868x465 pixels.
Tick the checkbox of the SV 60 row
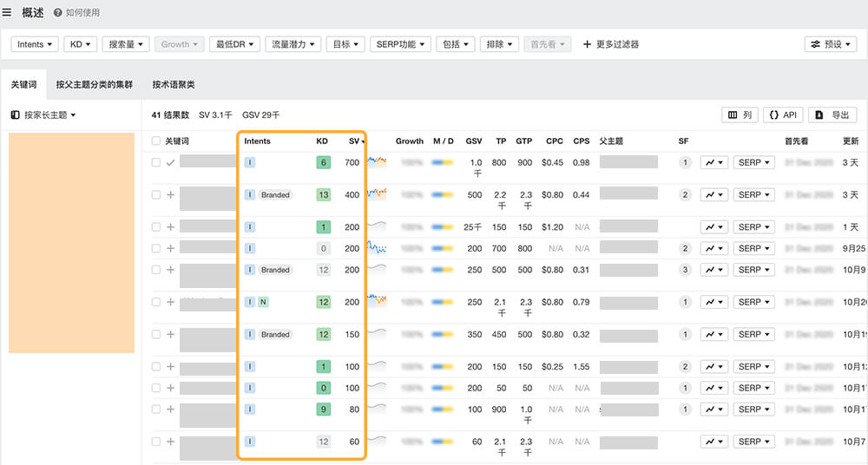coord(156,442)
